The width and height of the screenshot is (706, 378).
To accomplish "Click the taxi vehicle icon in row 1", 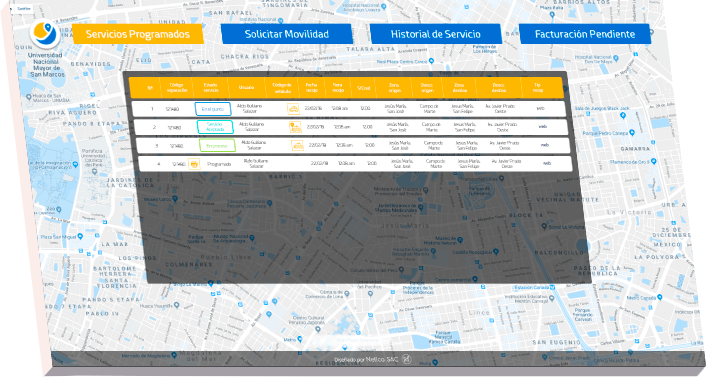I will pyautogui.click(x=294, y=109).
